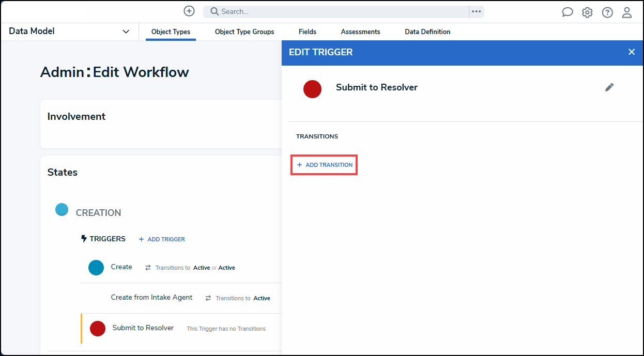The image size is (644, 356).
Task: Select the Create trigger row
Action: 180,268
